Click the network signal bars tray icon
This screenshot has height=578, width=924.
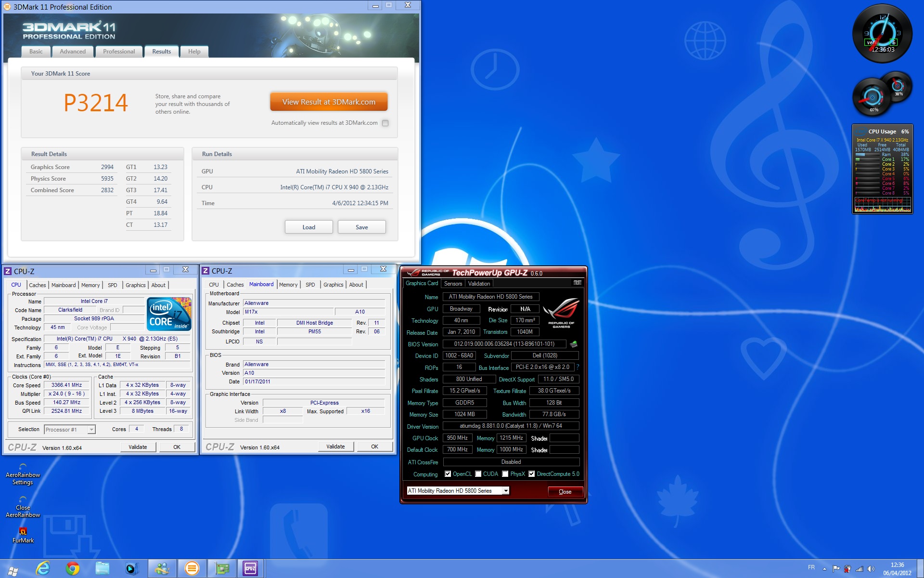859,569
